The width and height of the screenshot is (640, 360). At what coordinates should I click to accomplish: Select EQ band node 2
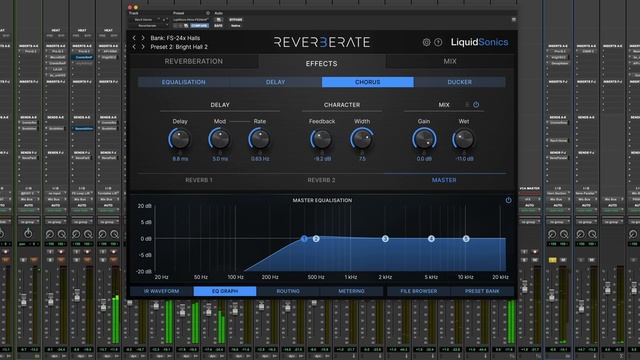[x=316, y=239]
